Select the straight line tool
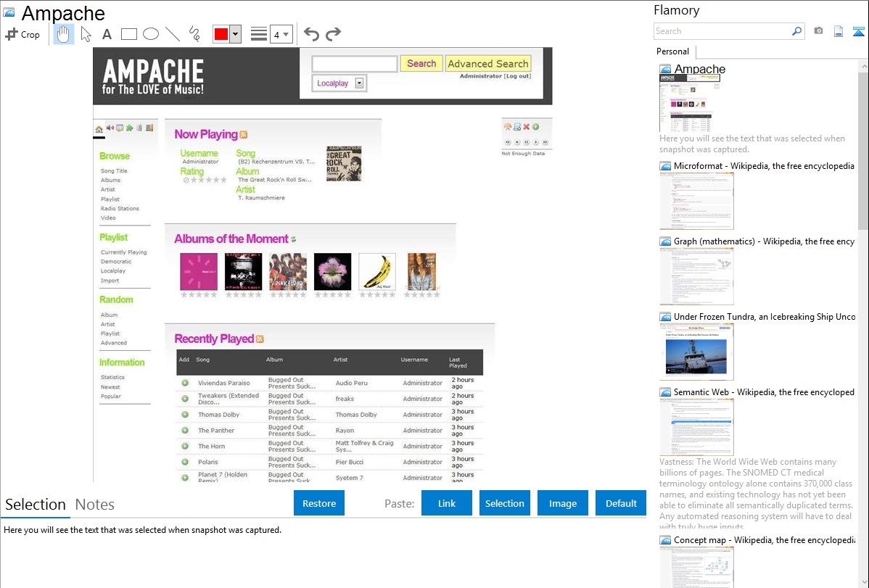Image resolution: width=869 pixels, height=588 pixels. (173, 34)
